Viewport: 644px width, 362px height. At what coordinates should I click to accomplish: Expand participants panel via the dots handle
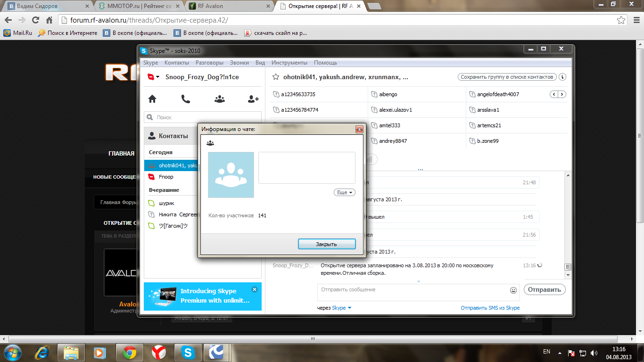point(420,169)
